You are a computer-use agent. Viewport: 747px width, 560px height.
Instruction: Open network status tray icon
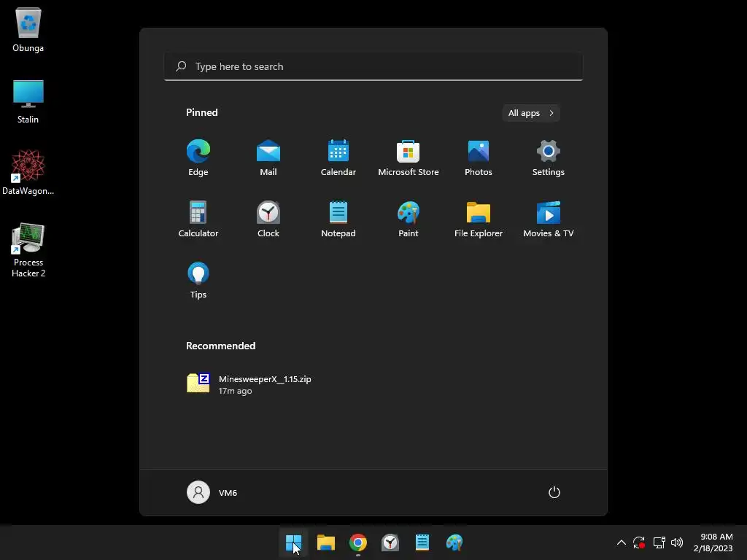tap(659, 542)
